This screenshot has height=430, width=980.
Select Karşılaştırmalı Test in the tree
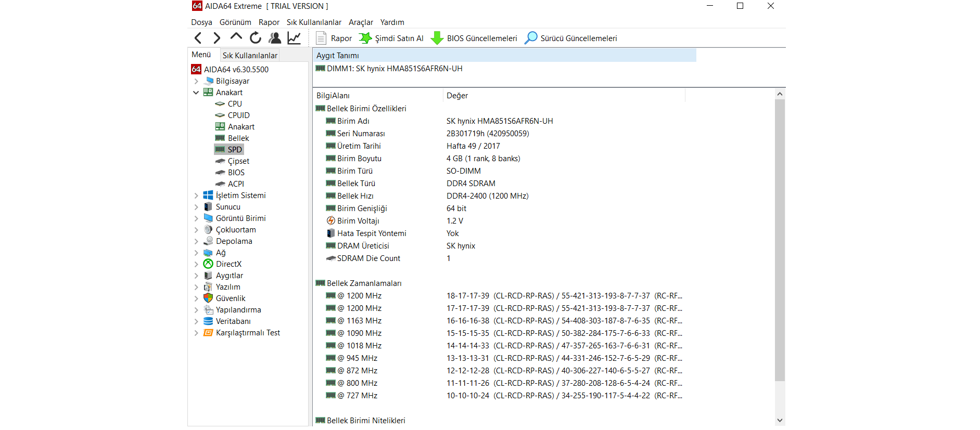point(248,333)
